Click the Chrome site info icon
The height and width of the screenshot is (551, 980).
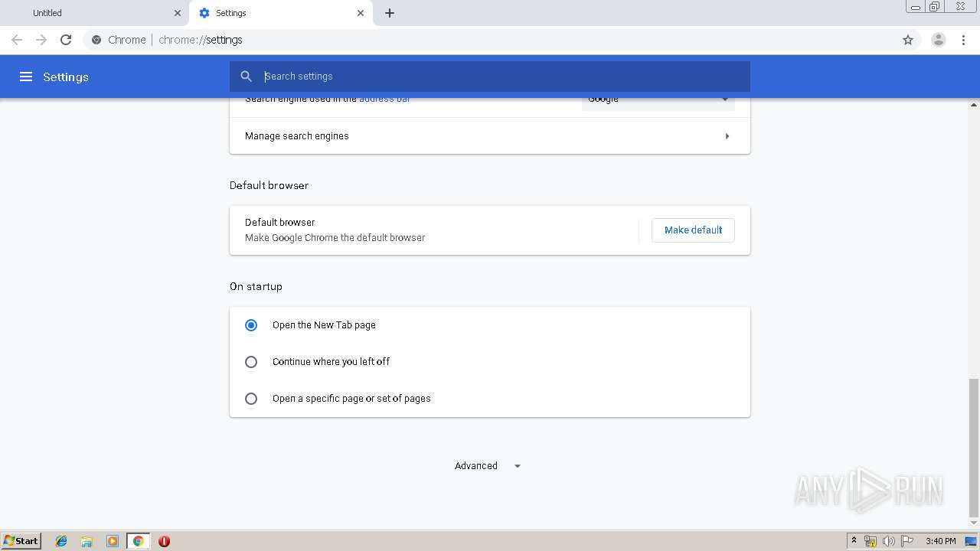96,40
